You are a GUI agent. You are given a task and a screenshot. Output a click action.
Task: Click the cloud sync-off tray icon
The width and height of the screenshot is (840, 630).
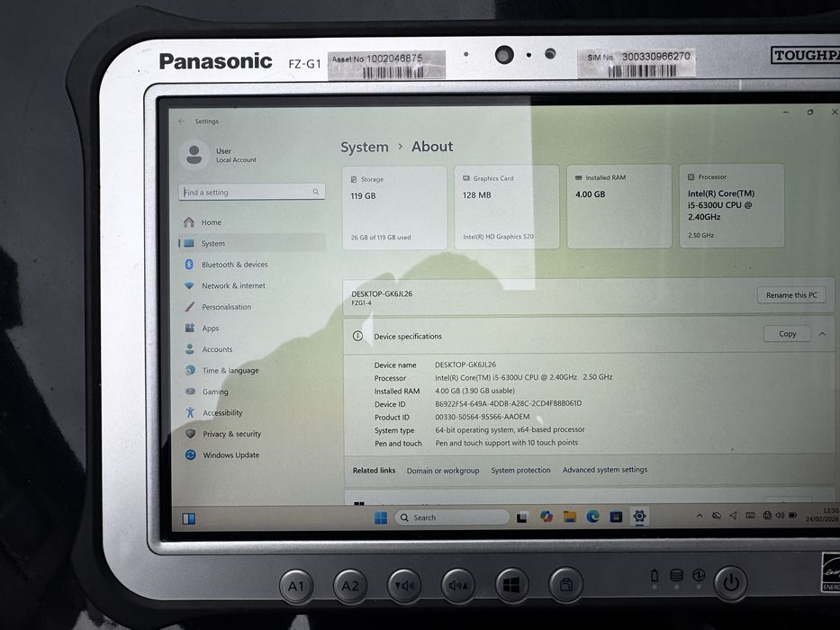pyautogui.click(x=717, y=516)
